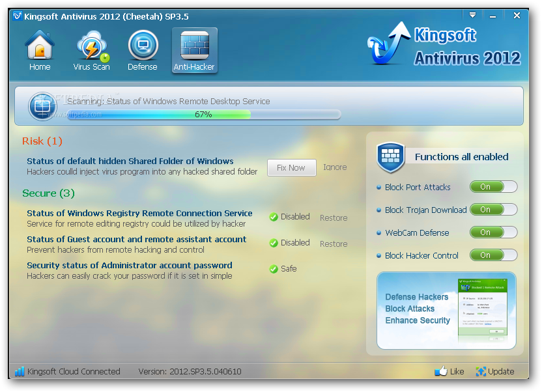Close the Kingsoft Antivirus window
542x392 pixels.
pos(517,15)
